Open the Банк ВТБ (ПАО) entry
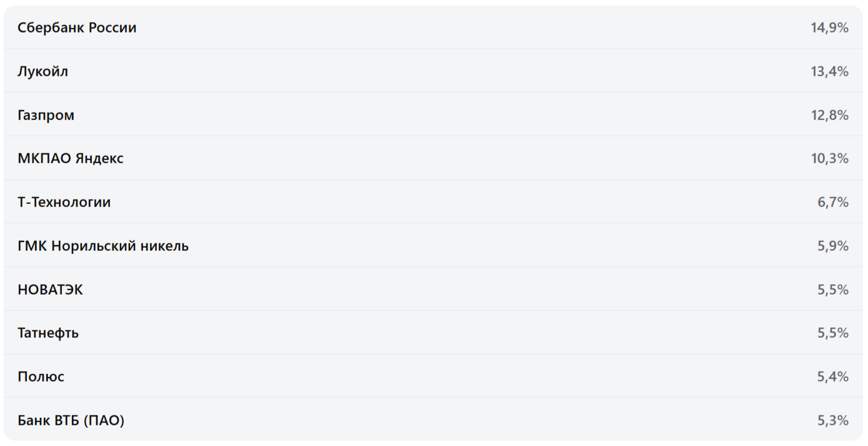 (71, 420)
